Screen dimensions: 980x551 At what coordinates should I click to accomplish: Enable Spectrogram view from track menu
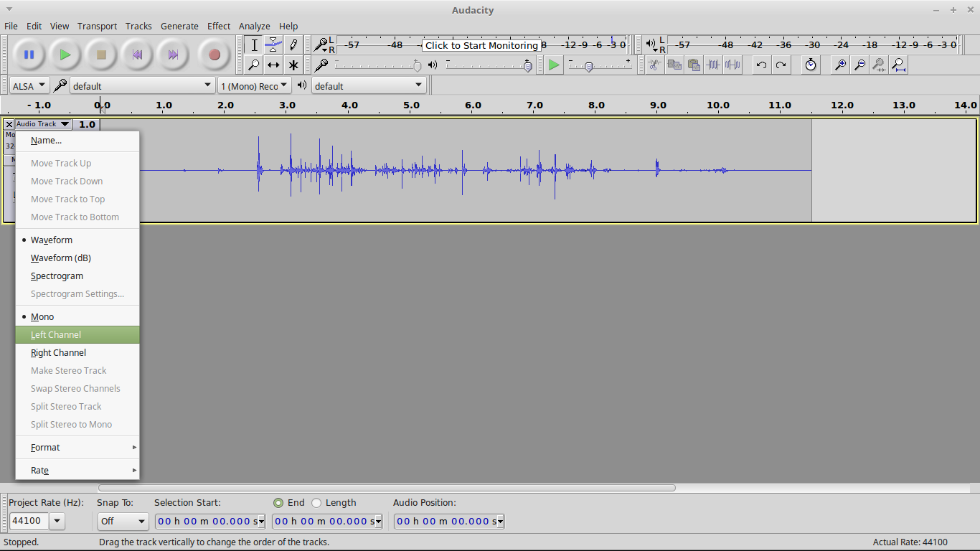57,275
